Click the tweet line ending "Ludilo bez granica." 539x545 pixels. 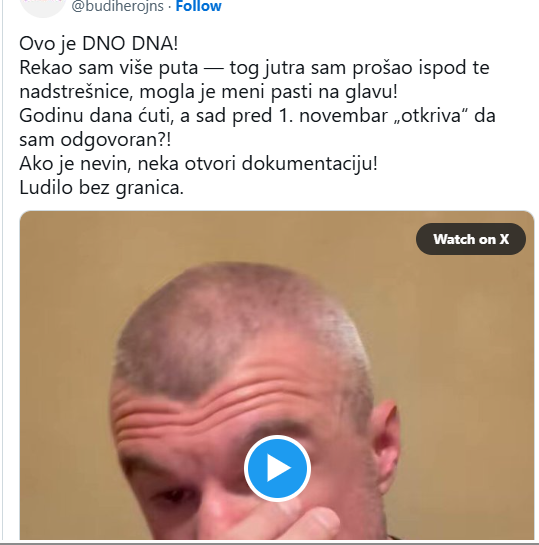click(101, 188)
